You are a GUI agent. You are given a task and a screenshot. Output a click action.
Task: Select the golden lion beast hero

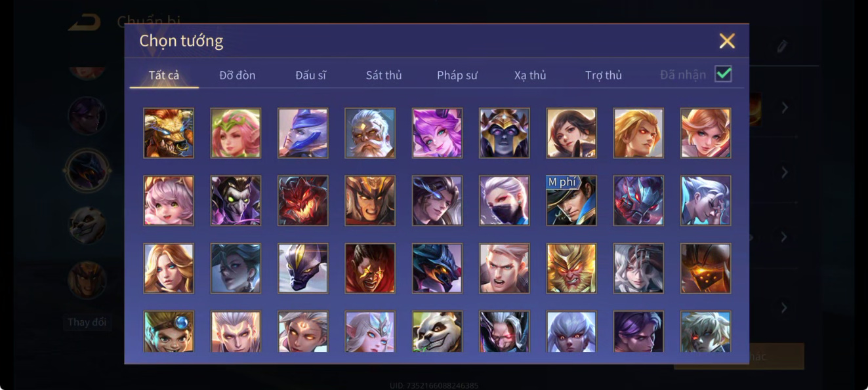pos(169,133)
